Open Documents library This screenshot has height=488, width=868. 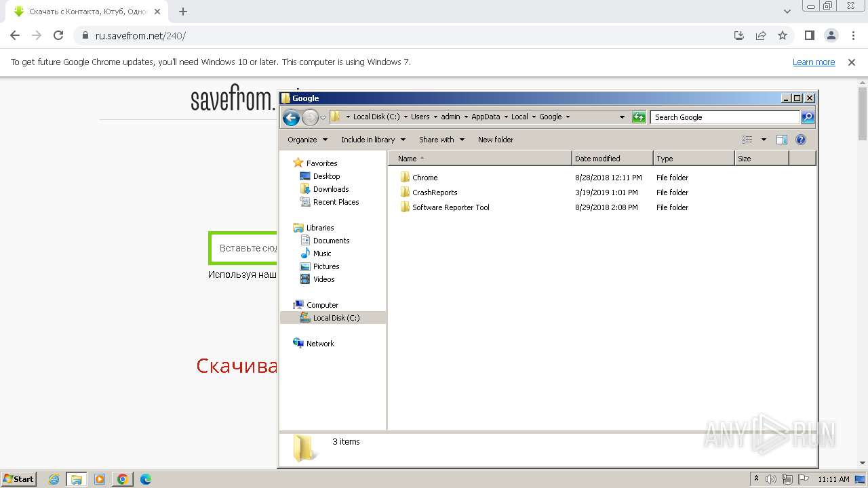pyautogui.click(x=331, y=241)
